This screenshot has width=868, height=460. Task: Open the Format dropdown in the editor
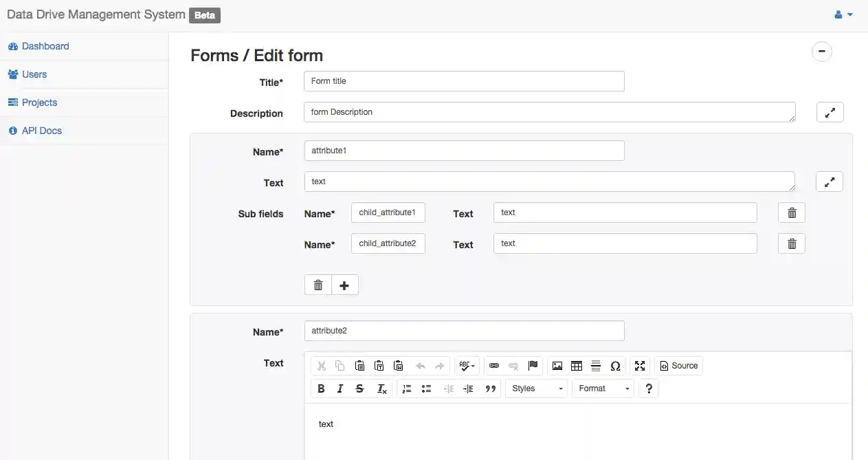(x=603, y=388)
